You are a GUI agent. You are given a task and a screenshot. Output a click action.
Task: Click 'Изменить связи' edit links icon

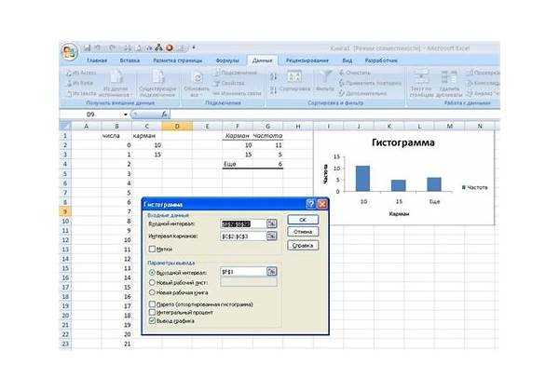coord(216,93)
